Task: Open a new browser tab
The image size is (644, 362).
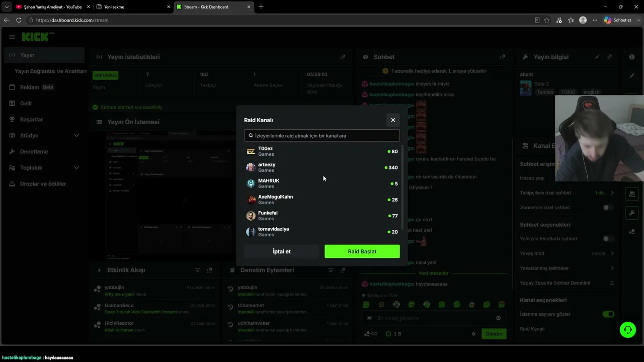Action: tap(261, 7)
